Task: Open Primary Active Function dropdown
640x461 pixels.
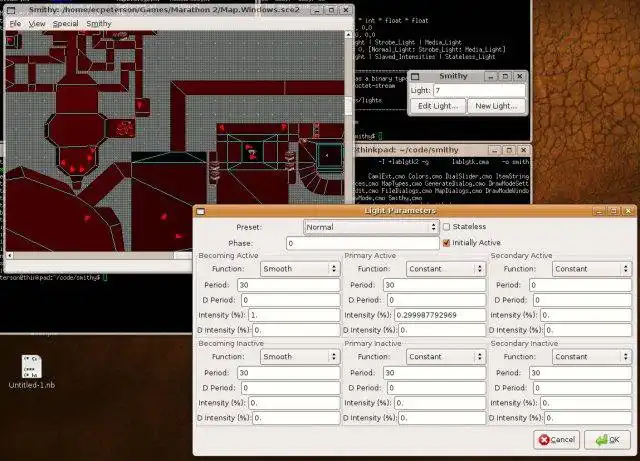Action: 446,269
